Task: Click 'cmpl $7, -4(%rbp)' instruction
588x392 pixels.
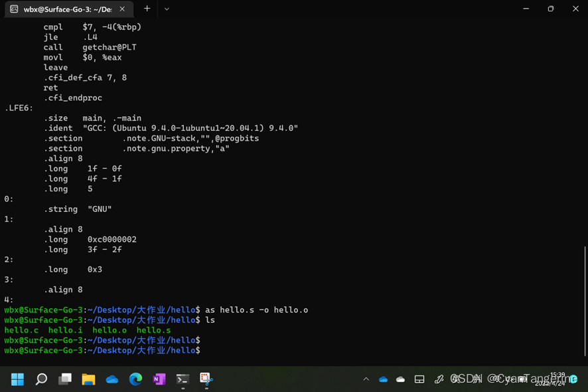Action: pyautogui.click(x=92, y=27)
